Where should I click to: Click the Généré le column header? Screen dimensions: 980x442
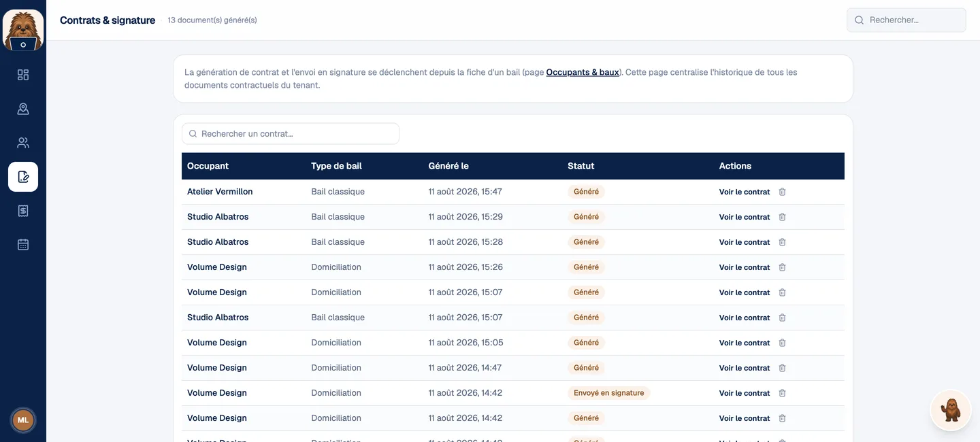click(448, 166)
